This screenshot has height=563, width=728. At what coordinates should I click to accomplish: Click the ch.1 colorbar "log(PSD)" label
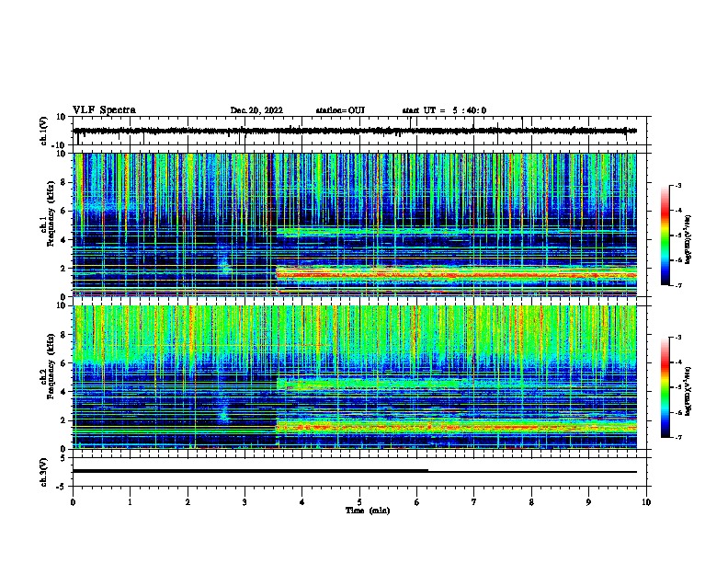[688, 239]
